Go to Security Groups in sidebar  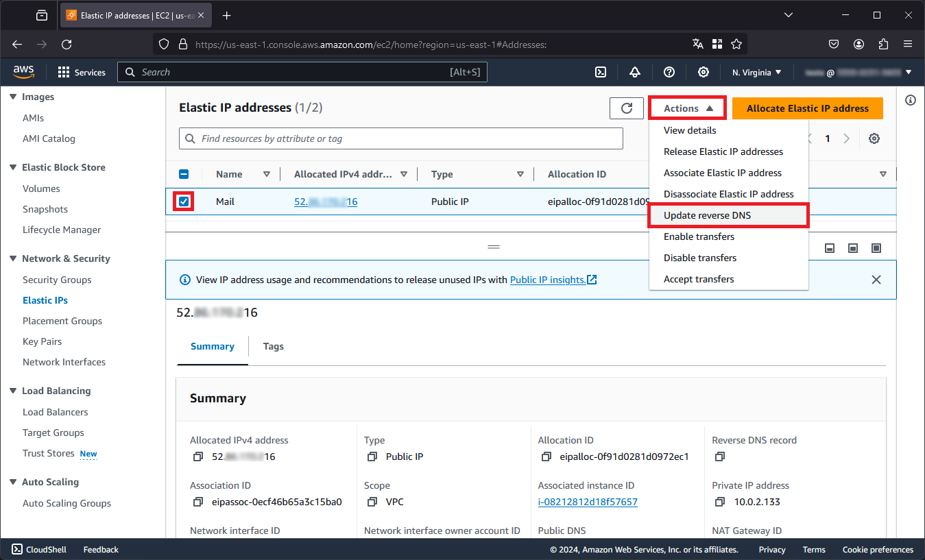pyautogui.click(x=57, y=280)
